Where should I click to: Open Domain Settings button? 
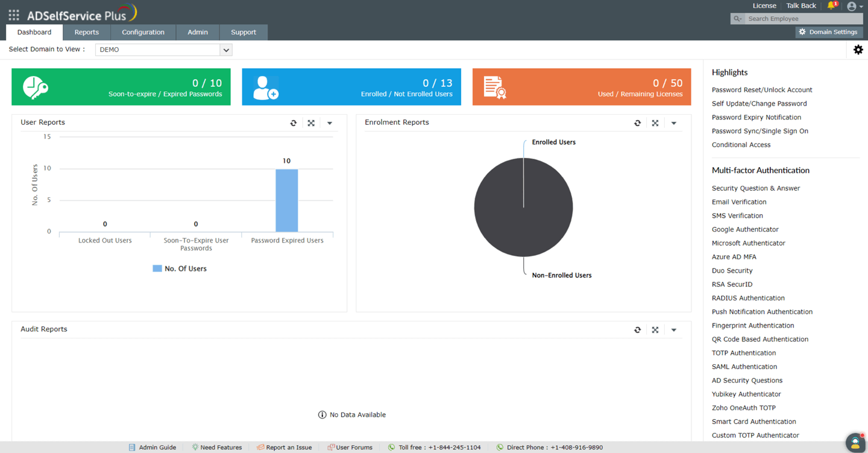coord(829,32)
